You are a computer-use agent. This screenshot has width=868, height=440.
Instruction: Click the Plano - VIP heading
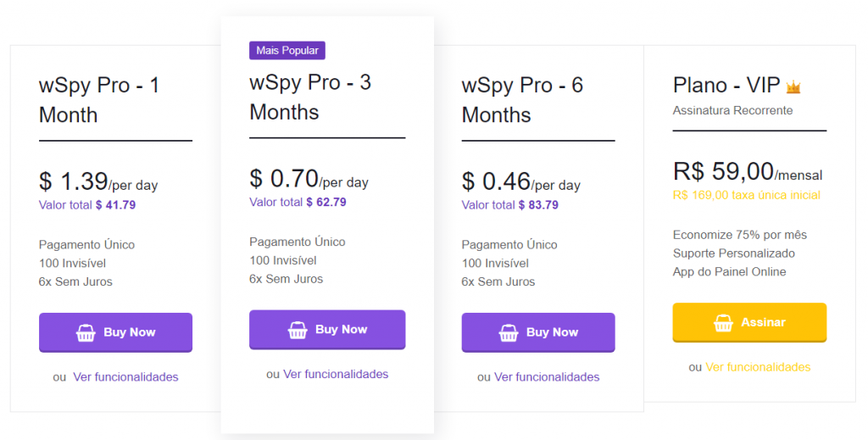tap(726, 86)
